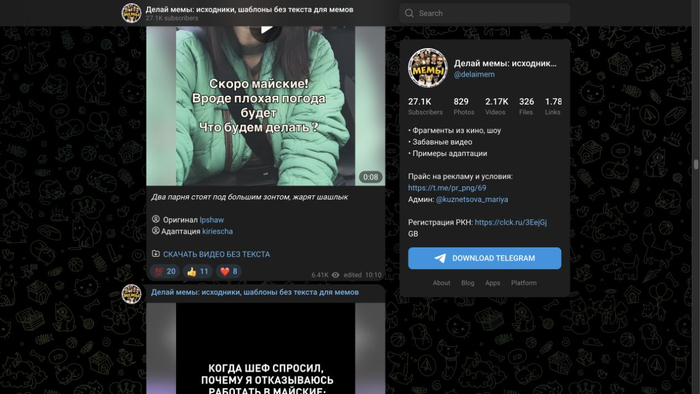The height and width of the screenshot is (394, 700).
Task: Click the folder icon before СКАЧАТЬ ВИДЕО
Action: (x=156, y=253)
